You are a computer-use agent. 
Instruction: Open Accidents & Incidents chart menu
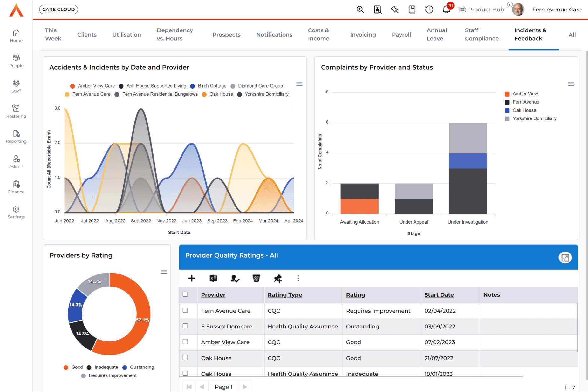(299, 84)
